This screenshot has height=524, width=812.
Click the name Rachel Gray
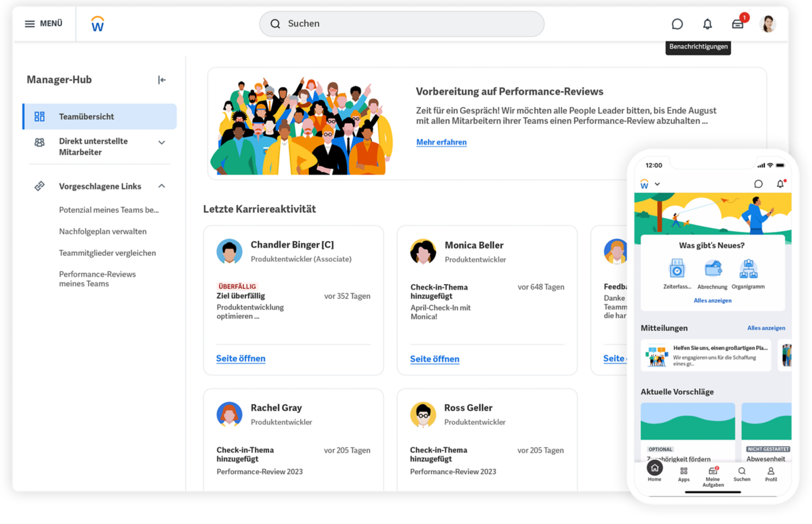(x=276, y=408)
